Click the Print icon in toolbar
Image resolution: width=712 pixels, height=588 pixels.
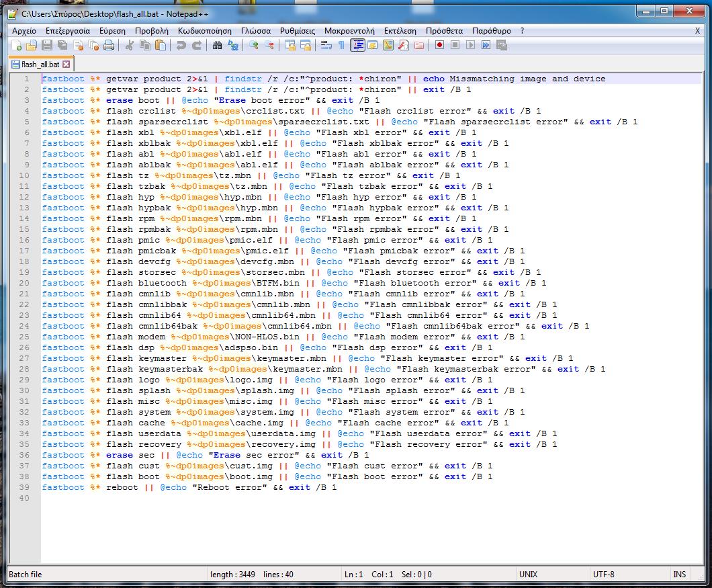pyautogui.click(x=109, y=46)
